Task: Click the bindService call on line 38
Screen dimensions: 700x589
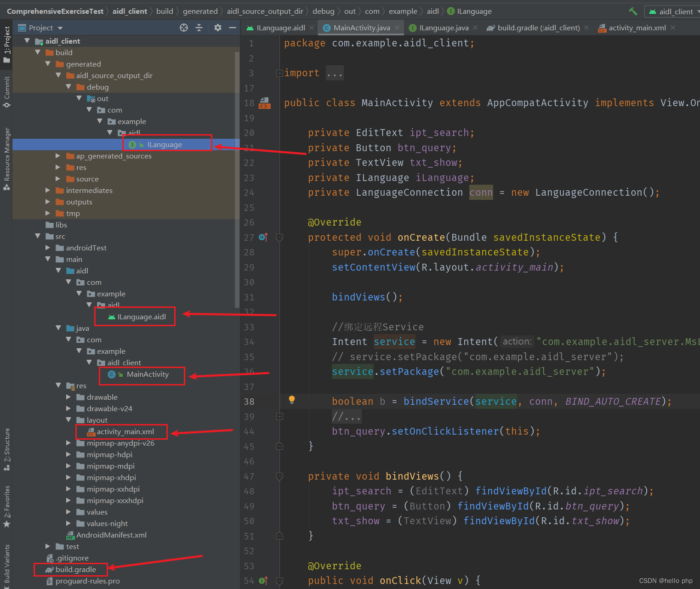Action: click(436, 402)
